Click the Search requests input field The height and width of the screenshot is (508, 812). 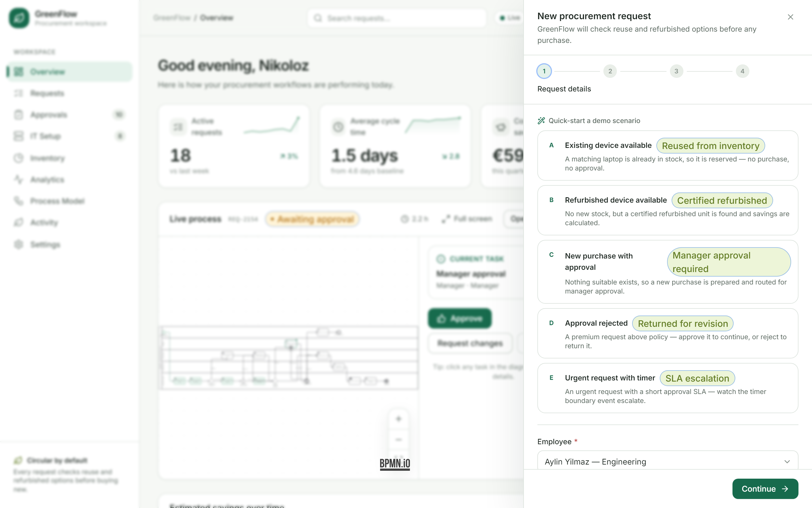[x=397, y=18]
